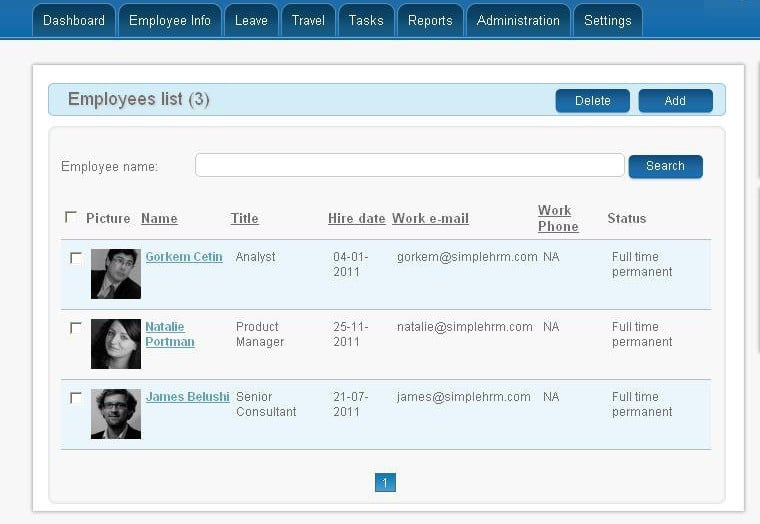Click the Search button
760x524 pixels.
pos(665,166)
